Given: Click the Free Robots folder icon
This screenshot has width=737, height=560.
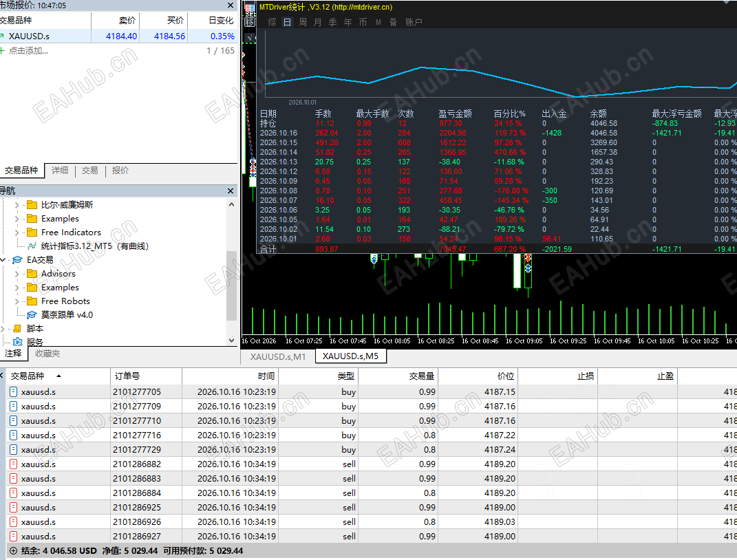Looking at the screenshot, I should click(x=32, y=301).
